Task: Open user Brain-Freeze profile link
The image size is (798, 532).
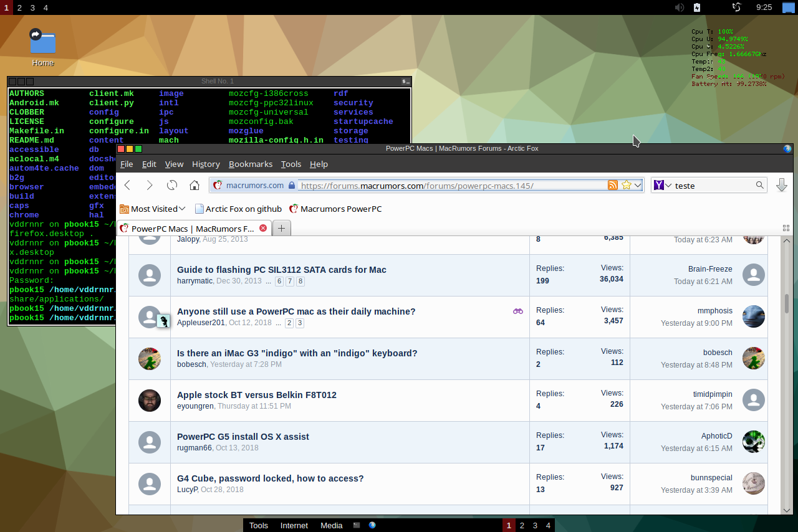Action: click(710, 269)
